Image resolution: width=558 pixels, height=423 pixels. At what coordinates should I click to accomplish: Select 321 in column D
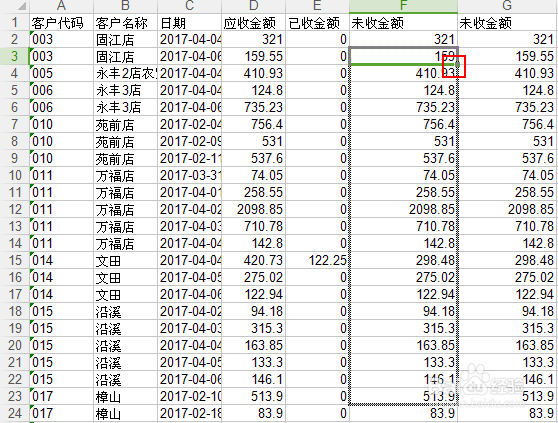pos(253,39)
